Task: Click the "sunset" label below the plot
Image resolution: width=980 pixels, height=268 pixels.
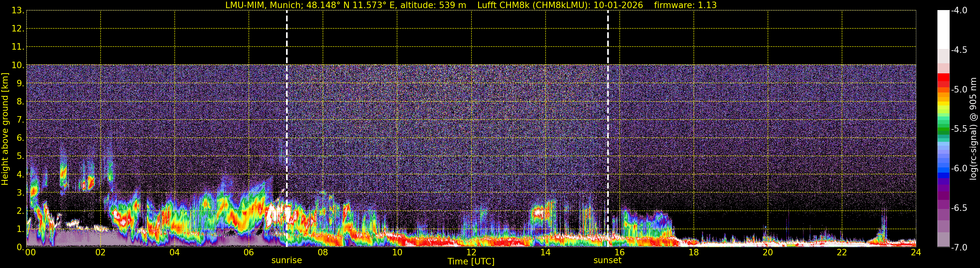Action: (x=608, y=261)
